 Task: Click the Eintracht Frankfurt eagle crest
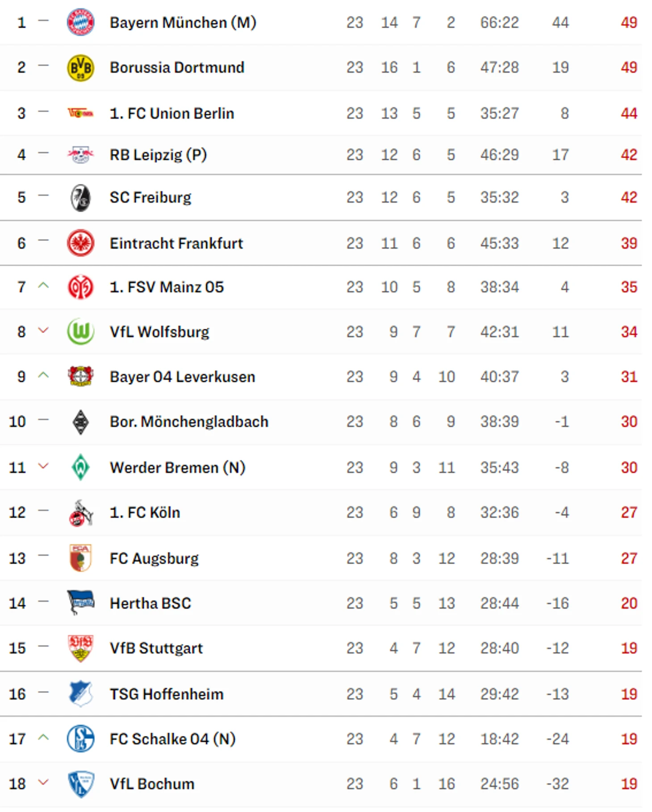pyautogui.click(x=80, y=243)
